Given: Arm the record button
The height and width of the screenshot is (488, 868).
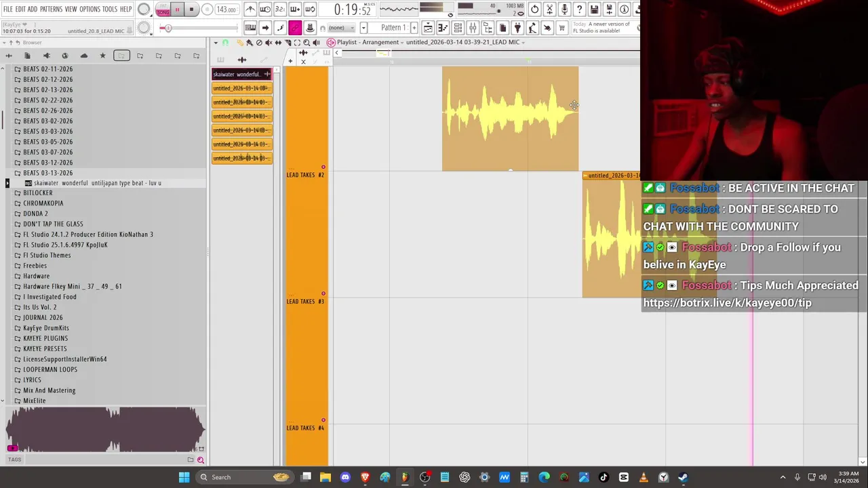Looking at the screenshot, I should [x=207, y=9].
